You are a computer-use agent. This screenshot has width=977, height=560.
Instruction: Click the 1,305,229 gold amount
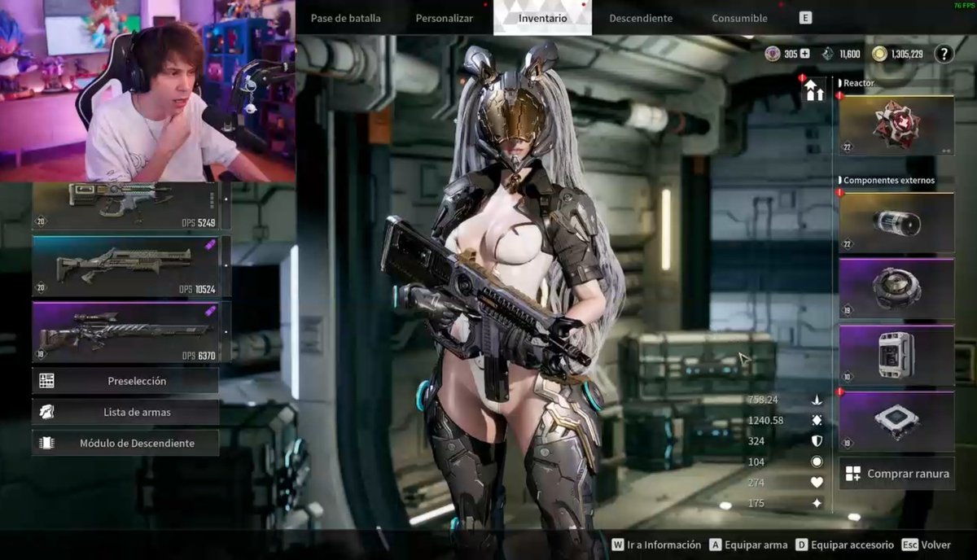pyautogui.click(x=907, y=54)
